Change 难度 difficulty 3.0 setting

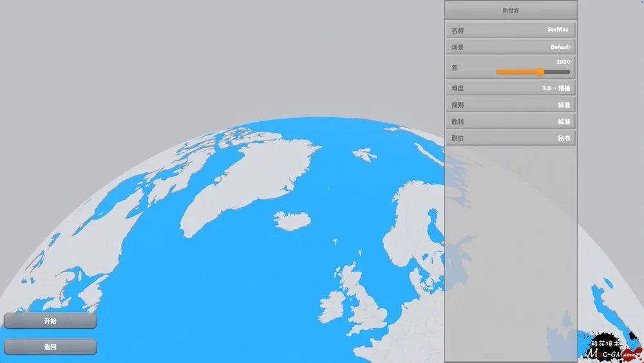coord(511,88)
